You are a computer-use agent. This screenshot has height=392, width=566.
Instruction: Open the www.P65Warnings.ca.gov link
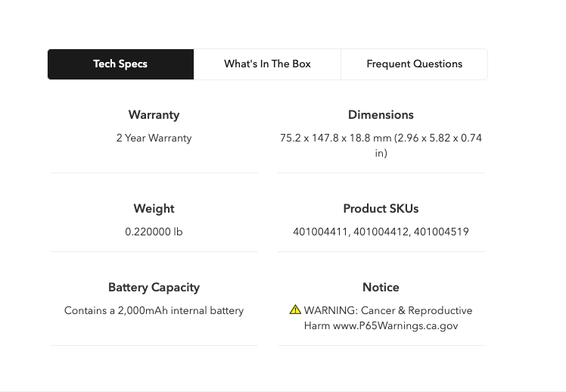tap(395, 326)
